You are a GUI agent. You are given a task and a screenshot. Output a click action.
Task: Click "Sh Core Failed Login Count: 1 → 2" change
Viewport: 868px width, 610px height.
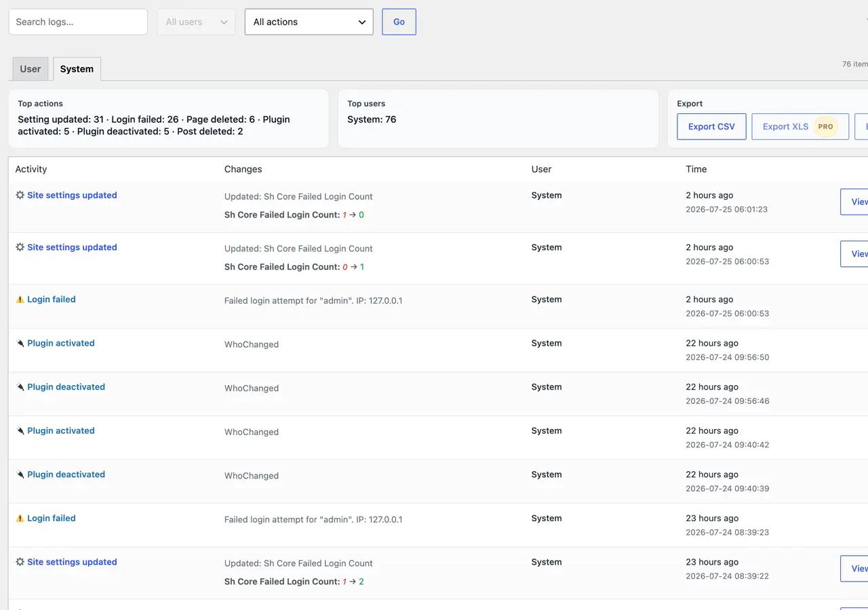(x=294, y=582)
